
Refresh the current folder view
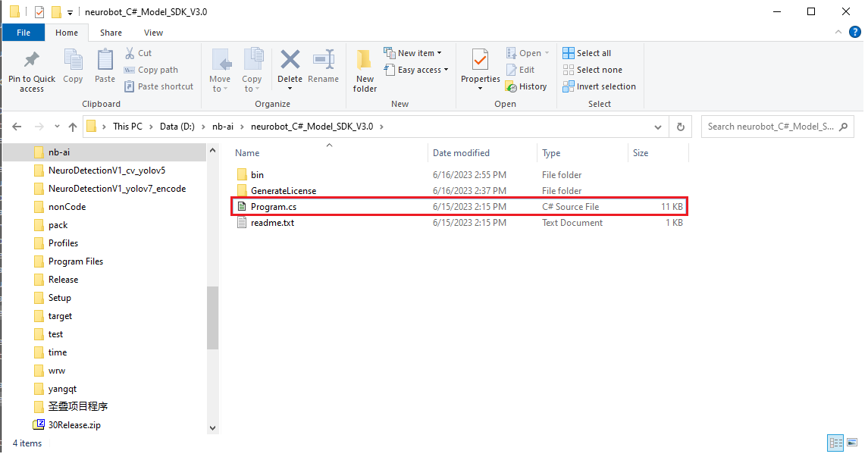pos(680,127)
